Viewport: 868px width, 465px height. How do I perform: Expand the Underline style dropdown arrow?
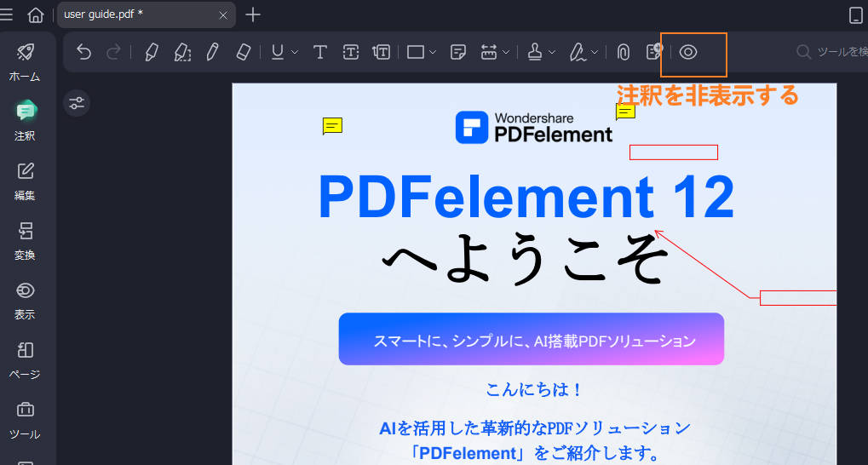295,53
